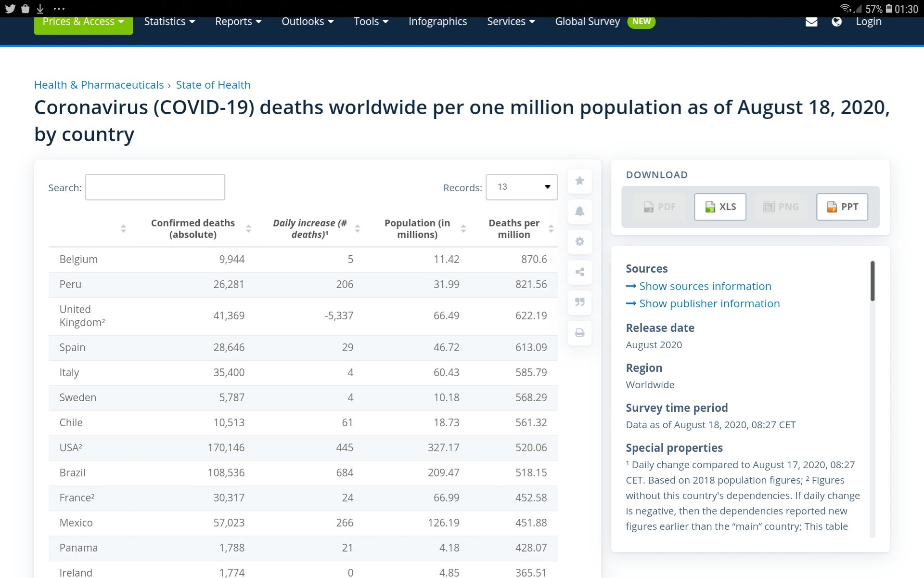Click the NEW badge next to Global Survey
The height and width of the screenshot is (578, 924).
click(641, 22)
